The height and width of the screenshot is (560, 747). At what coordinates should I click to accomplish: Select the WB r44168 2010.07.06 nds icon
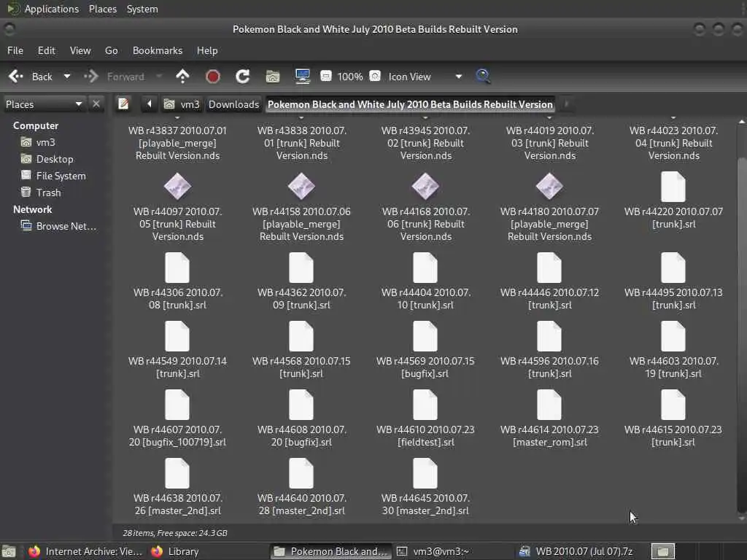click(425, 187)
